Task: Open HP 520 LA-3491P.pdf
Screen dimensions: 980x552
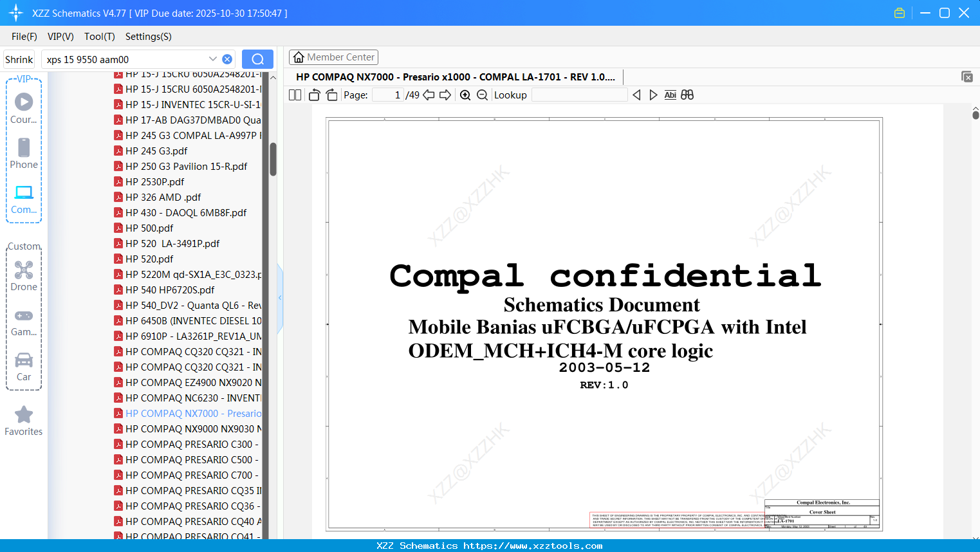Action: (167, 244)
